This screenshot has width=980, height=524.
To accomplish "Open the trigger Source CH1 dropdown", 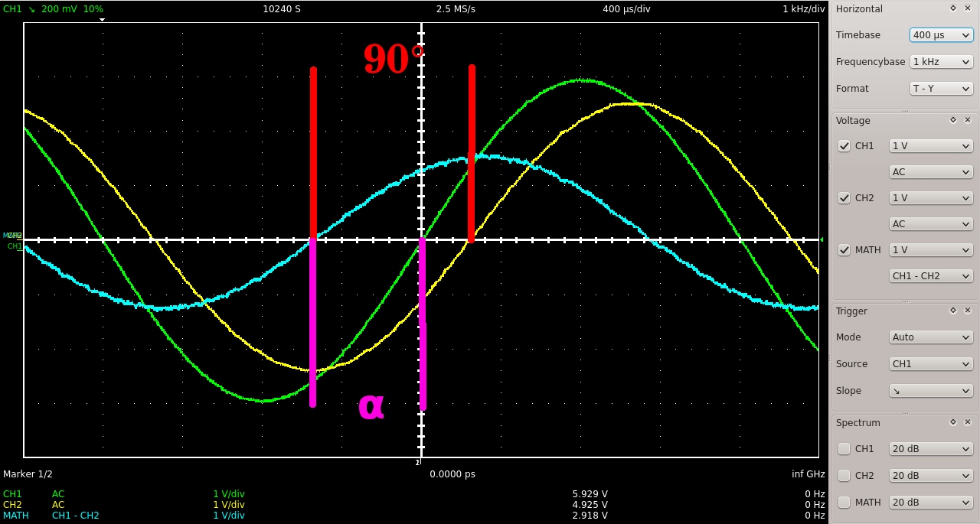I will [x=930, y=364].
